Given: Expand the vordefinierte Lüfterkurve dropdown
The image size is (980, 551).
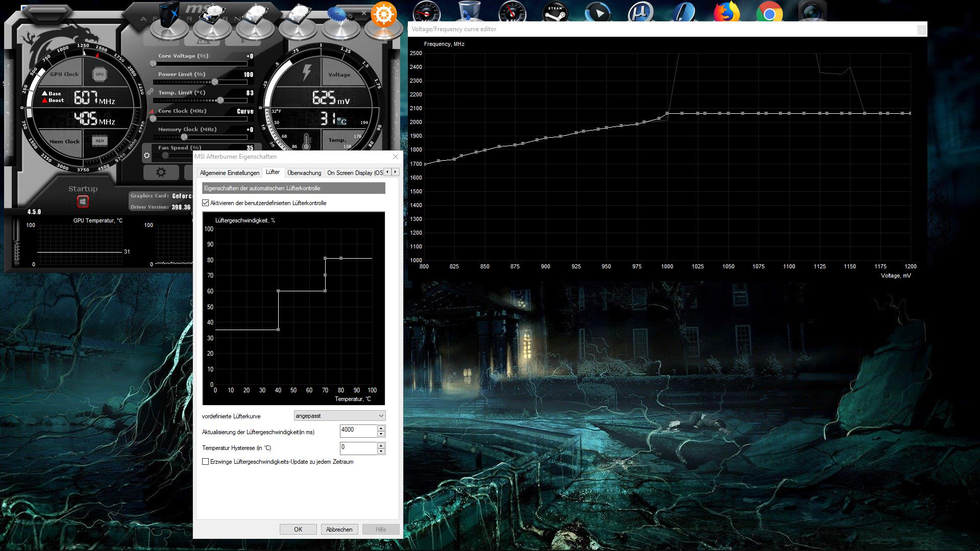Looking at the screenshot, I should point(339,416).
